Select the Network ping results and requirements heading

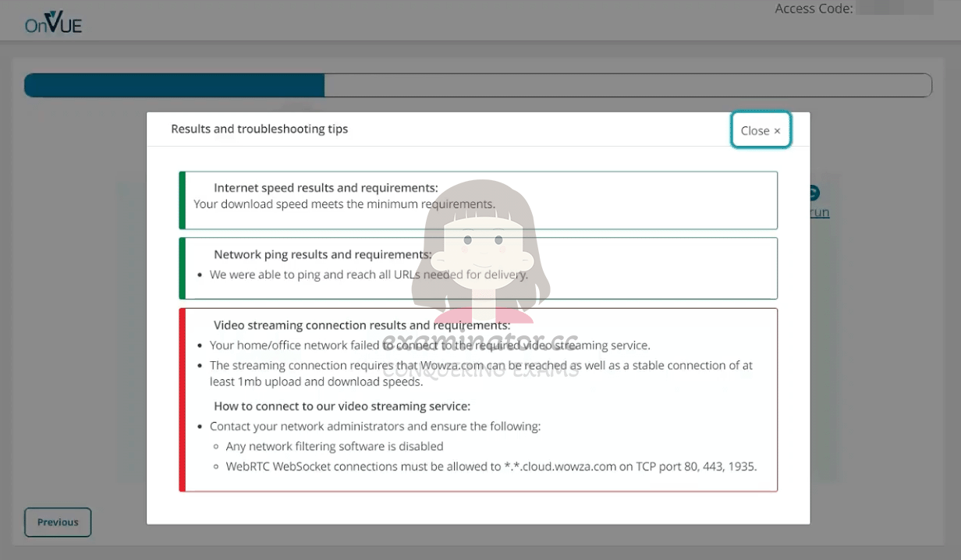point(323,254)
